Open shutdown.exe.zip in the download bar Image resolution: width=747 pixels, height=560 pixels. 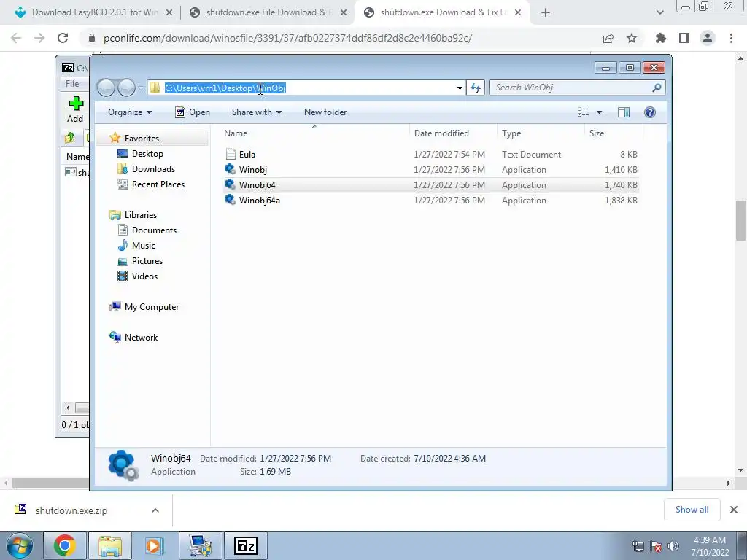coord(71,510)
